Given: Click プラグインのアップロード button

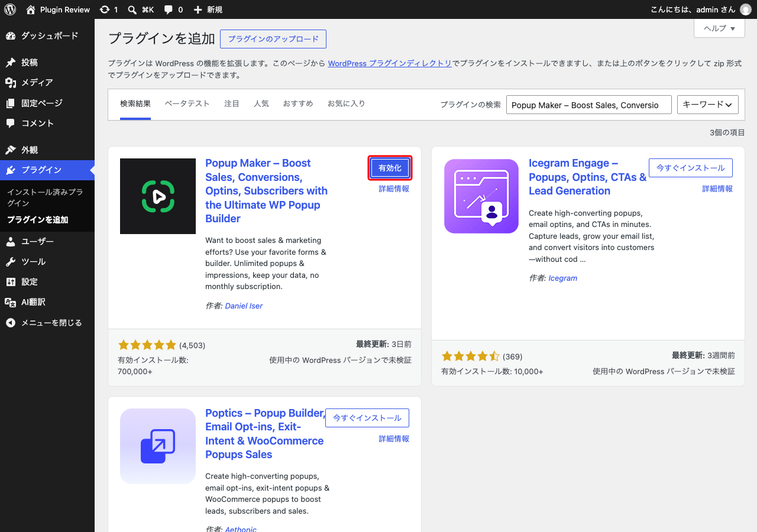Looking at the screenshot, I should (x=273, y=39).
